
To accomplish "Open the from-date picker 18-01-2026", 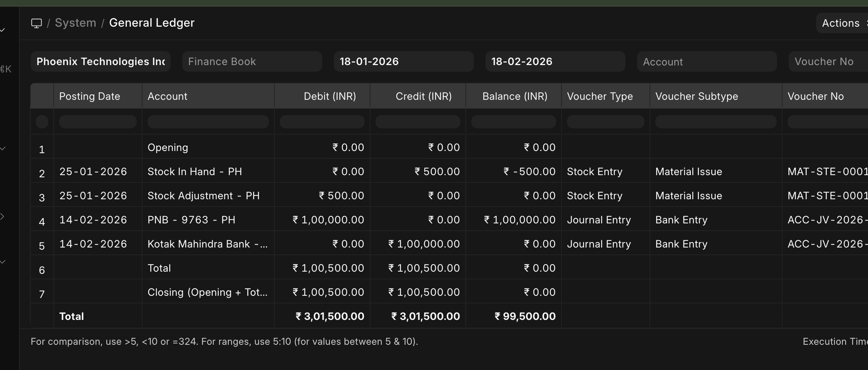I will (403, 61).
